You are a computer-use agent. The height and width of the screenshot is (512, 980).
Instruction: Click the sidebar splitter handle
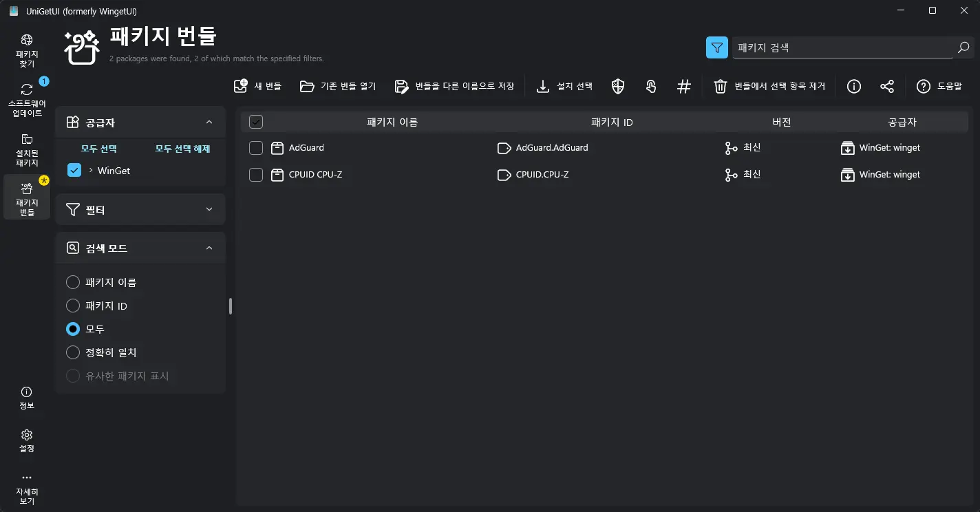click(231, 306)
